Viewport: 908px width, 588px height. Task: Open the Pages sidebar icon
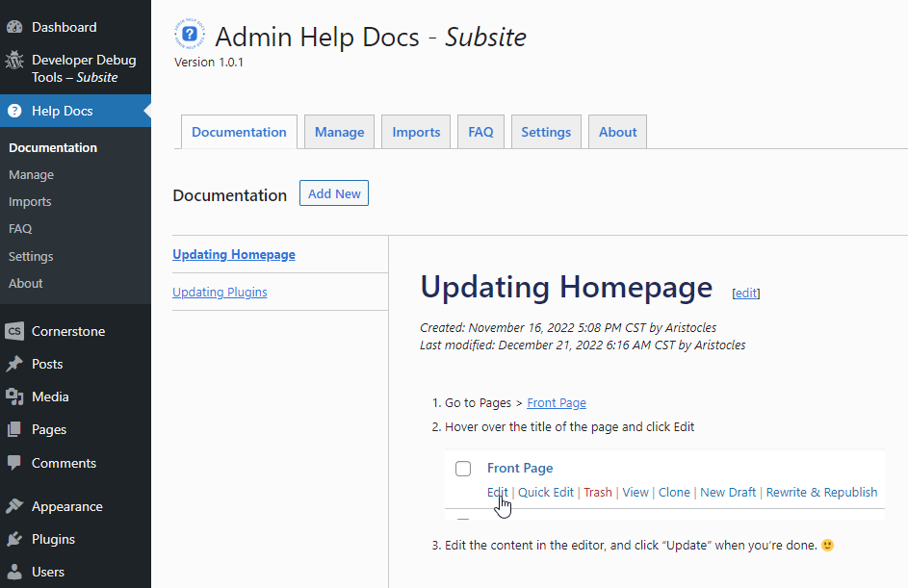click(x=14, y=429)
